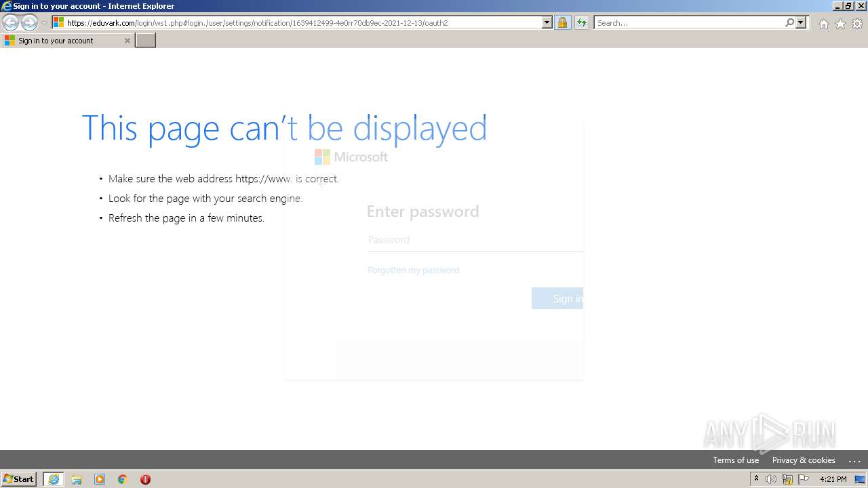
Task: Click the 'Forgotten my password' link
Action: [x=414, y=270]
